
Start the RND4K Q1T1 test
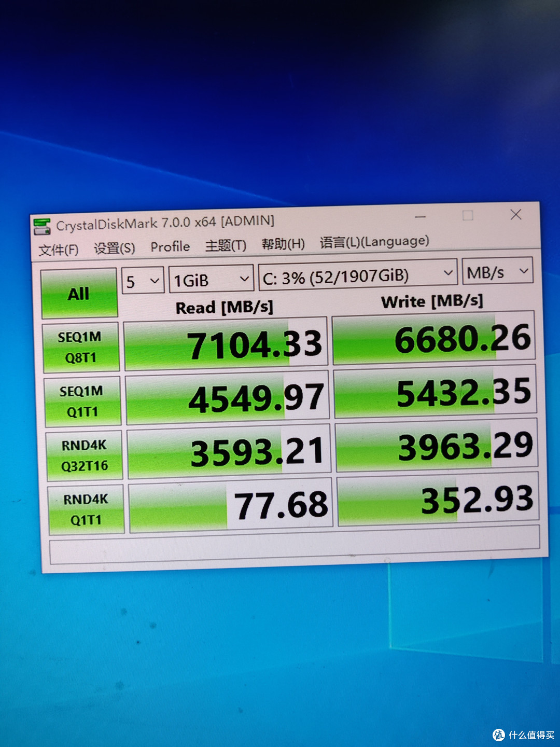point(86,509)
